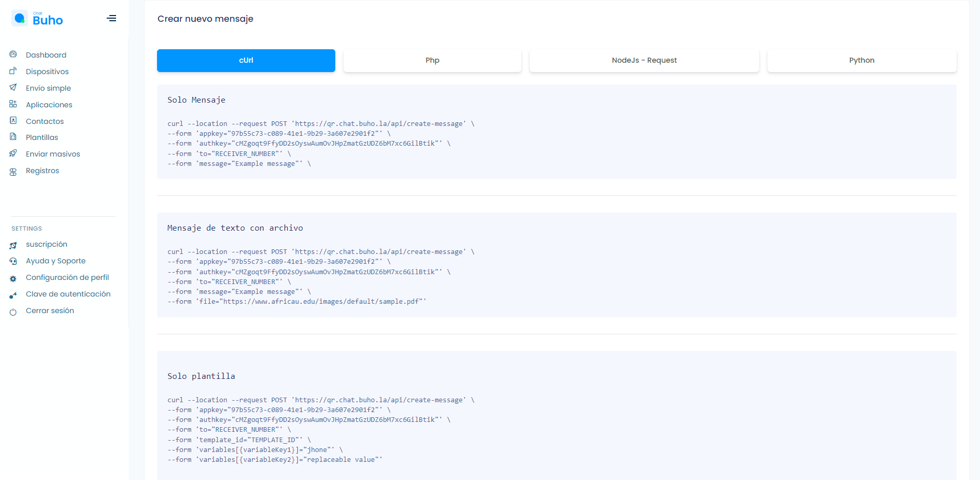This screenshot has width=980, height=480.
Task: Click the Clave de autenticación key icon
Action: (13, 295)
